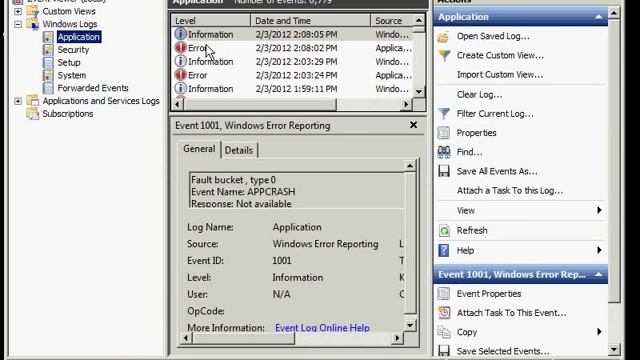Open Event Log Online Help link

(322, 328)
